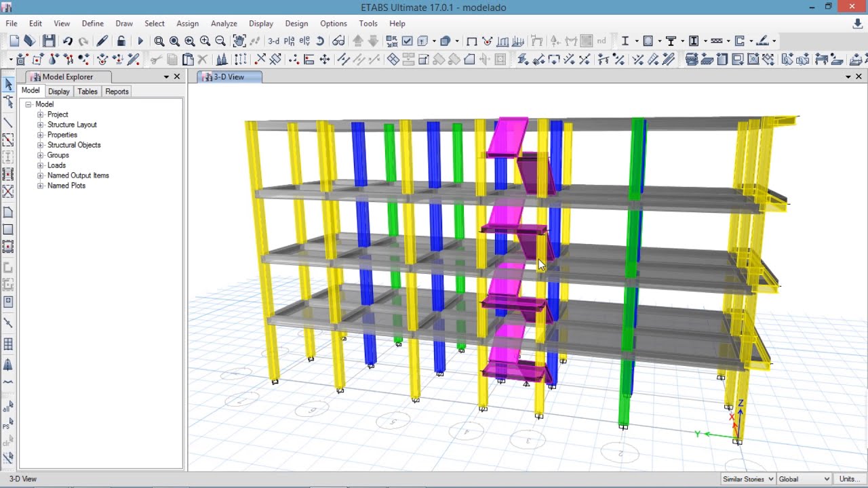Expand the Properties tree node
Viewport: 868px width, 488px height.
click(x=40, y=135)
